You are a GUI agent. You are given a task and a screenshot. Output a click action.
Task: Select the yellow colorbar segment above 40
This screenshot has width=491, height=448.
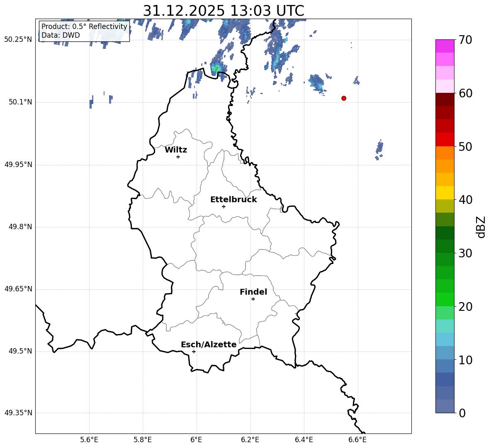pyautogui.click(x=445, y=193)
